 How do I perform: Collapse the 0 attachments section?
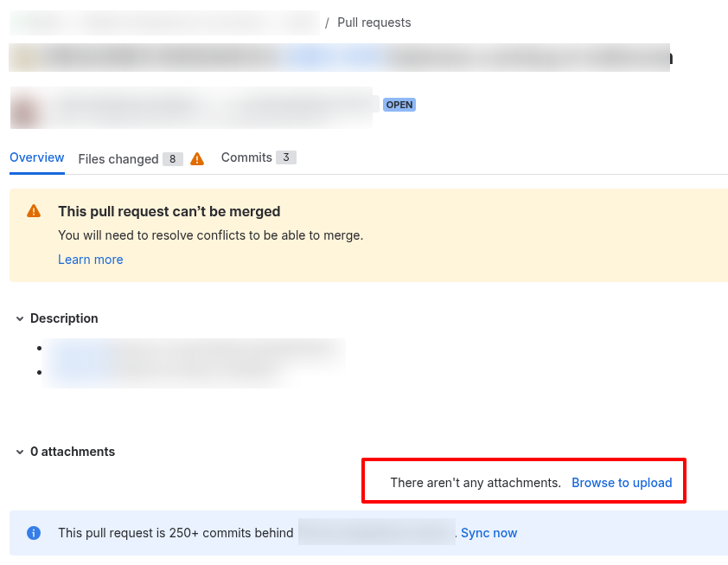(19, 451)
